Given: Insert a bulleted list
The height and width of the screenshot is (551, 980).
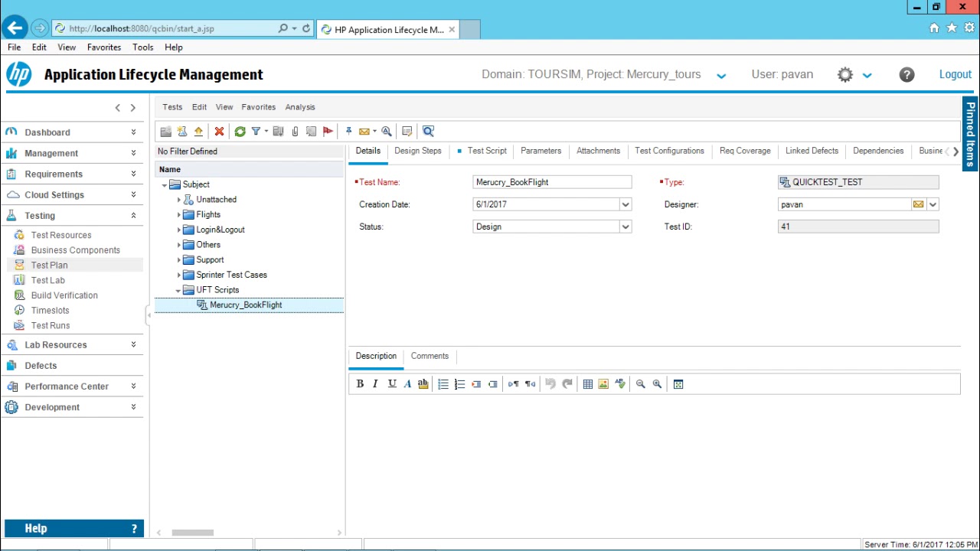Looking at the screenshot, I should (x=443, y=384).
